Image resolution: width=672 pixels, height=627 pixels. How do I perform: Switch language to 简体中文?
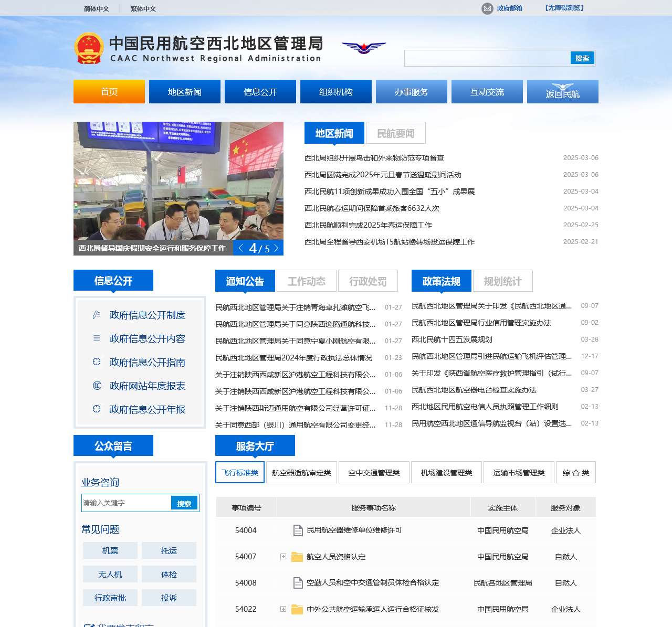tap(97, 8)
